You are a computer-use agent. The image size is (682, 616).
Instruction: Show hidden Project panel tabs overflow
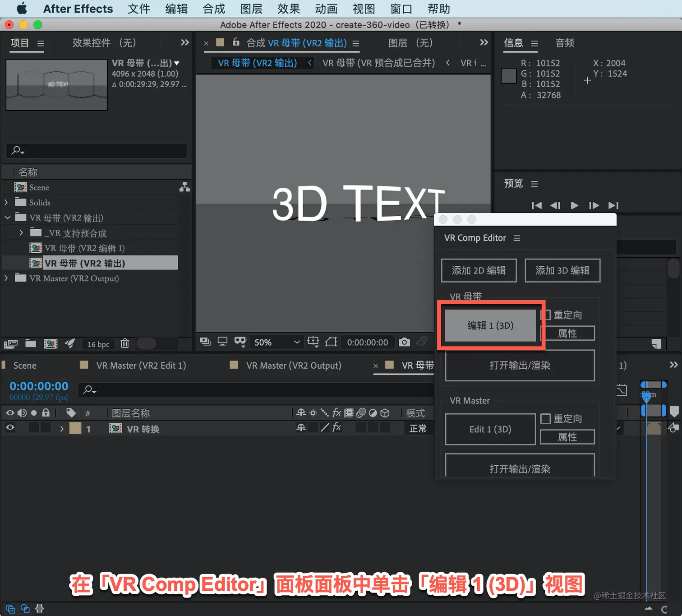click(x=185, y=42)
